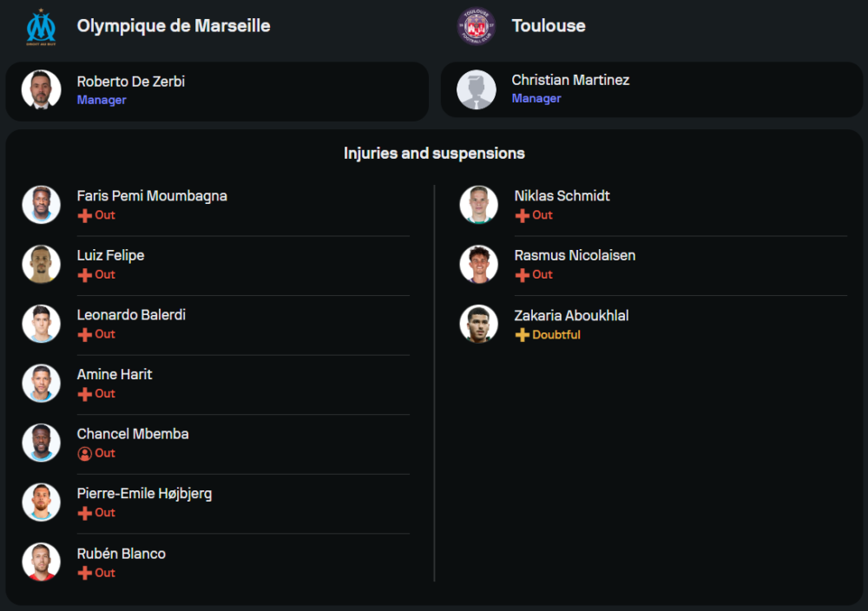868x611 pixels.
Task: Click Rasmus Nicolaisen's player photo
Action: (478, 264)
